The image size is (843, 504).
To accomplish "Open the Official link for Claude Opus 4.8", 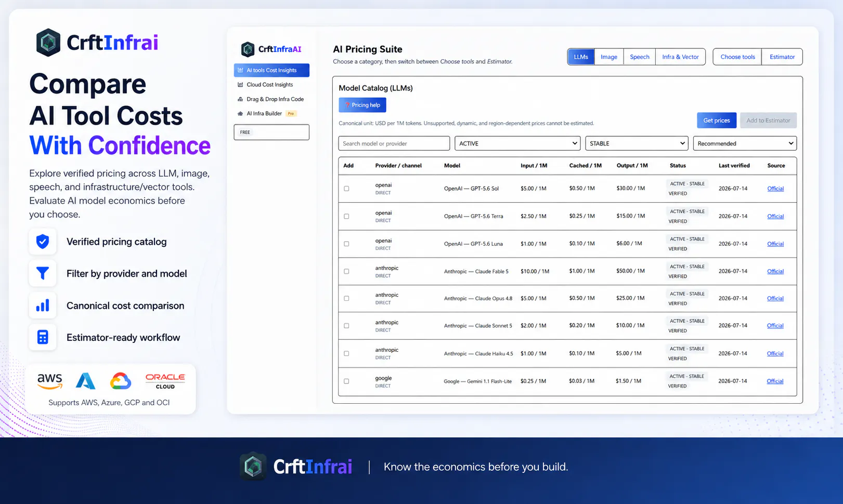I will [775, 298].
